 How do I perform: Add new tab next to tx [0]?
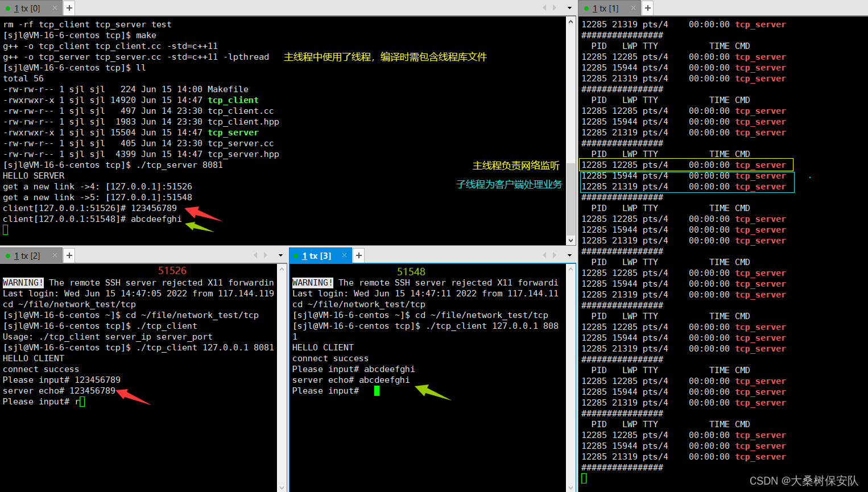pos(69,8)
